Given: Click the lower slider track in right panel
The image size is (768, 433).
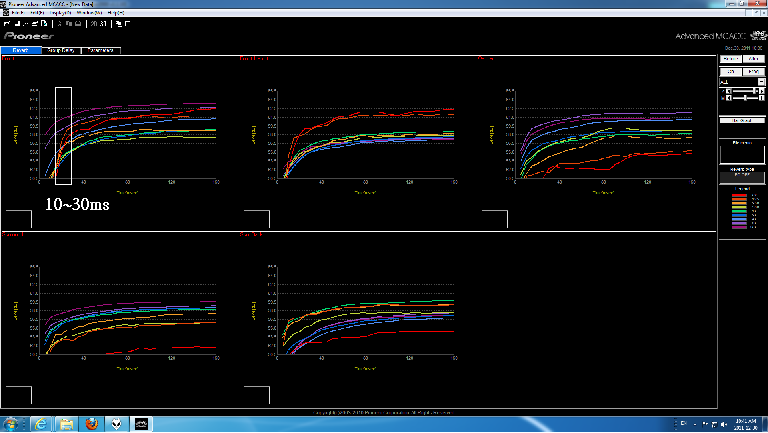Looking at the screenshot, I should click(745, 98).
